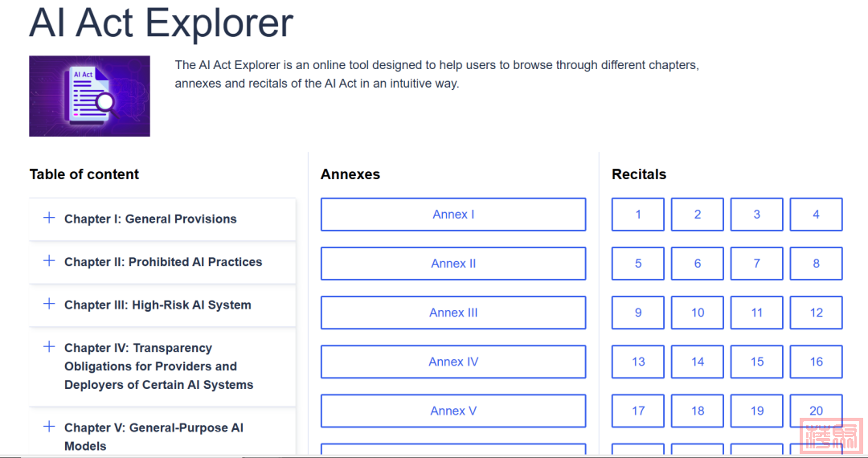
Task: Open Recital 1
Action: (638, 215)
